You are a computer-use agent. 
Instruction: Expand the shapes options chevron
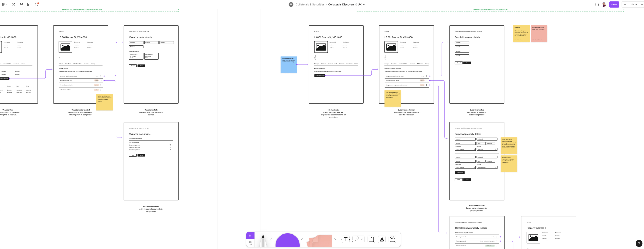(x=302, y=239)
